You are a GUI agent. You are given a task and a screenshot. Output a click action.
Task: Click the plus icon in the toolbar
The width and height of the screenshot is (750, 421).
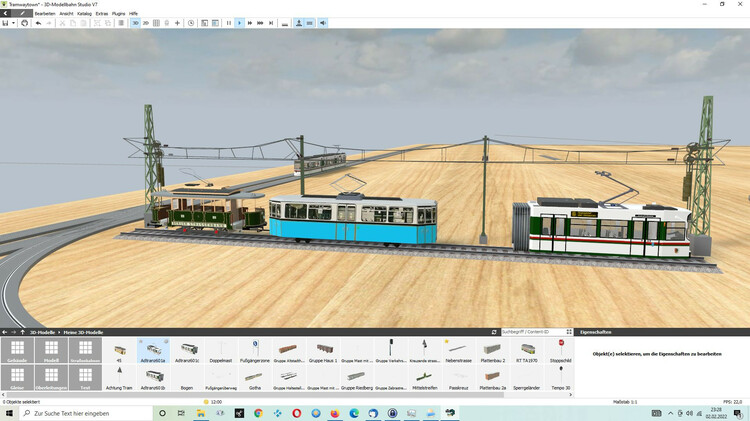pyautogui.click(x=177, y=23)
